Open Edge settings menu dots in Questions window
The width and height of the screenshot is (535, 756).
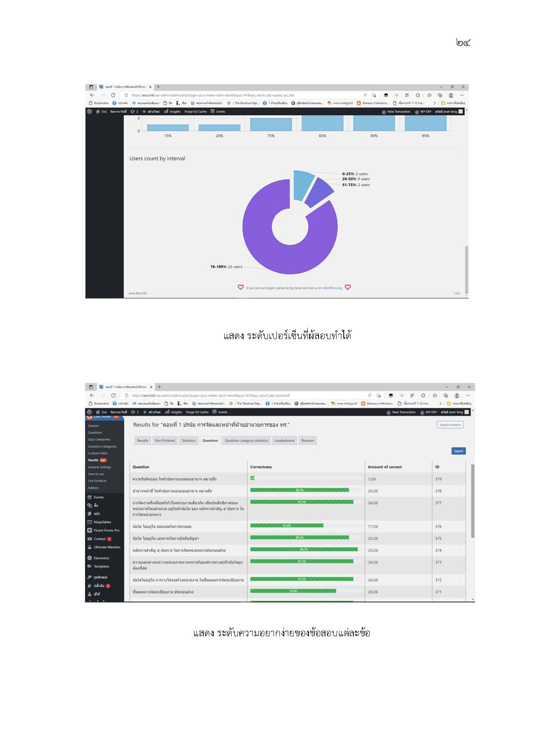point(468,395)
